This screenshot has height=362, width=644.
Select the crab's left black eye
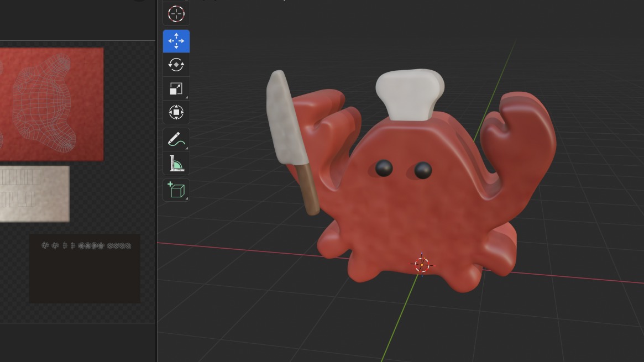384,168
